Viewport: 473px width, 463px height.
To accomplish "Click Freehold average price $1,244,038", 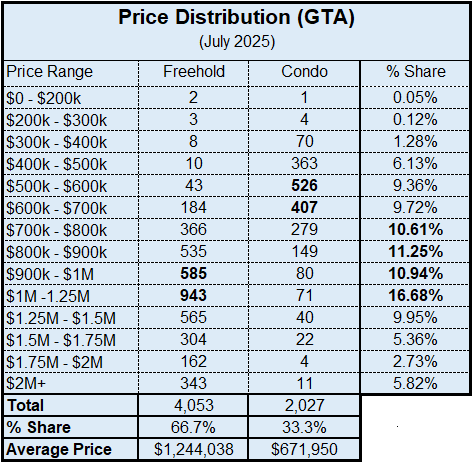I will pos(193,449).
